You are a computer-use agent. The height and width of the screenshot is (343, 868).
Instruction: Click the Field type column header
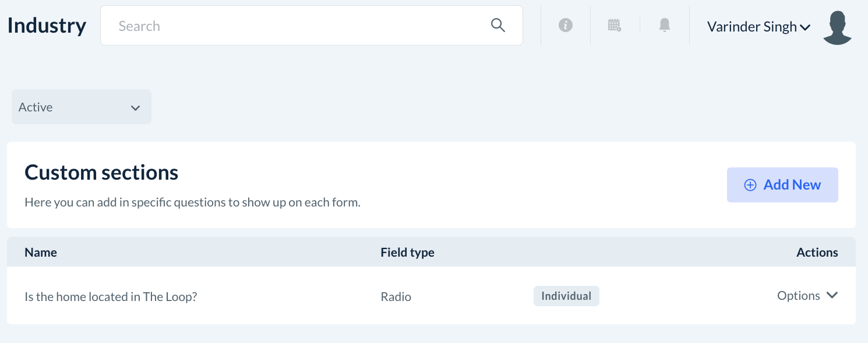coord(407,253)
